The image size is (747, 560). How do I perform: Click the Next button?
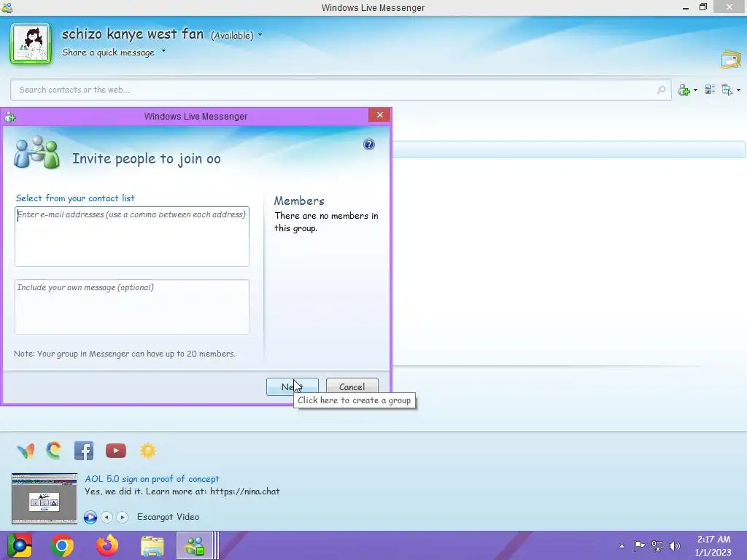(x=292, y=386)
